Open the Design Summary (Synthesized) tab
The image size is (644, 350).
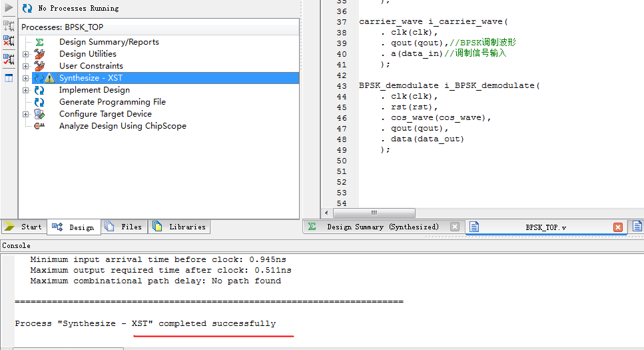pos(383,227)
